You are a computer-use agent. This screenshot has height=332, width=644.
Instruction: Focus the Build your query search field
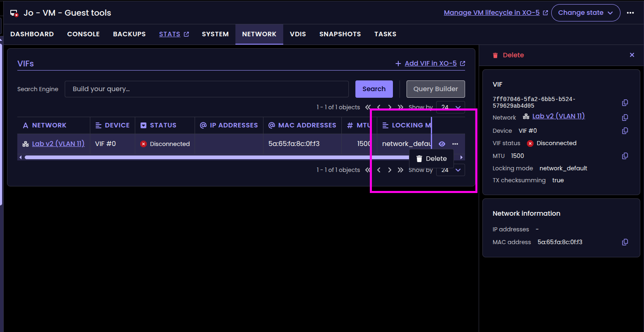click(206, 89)
